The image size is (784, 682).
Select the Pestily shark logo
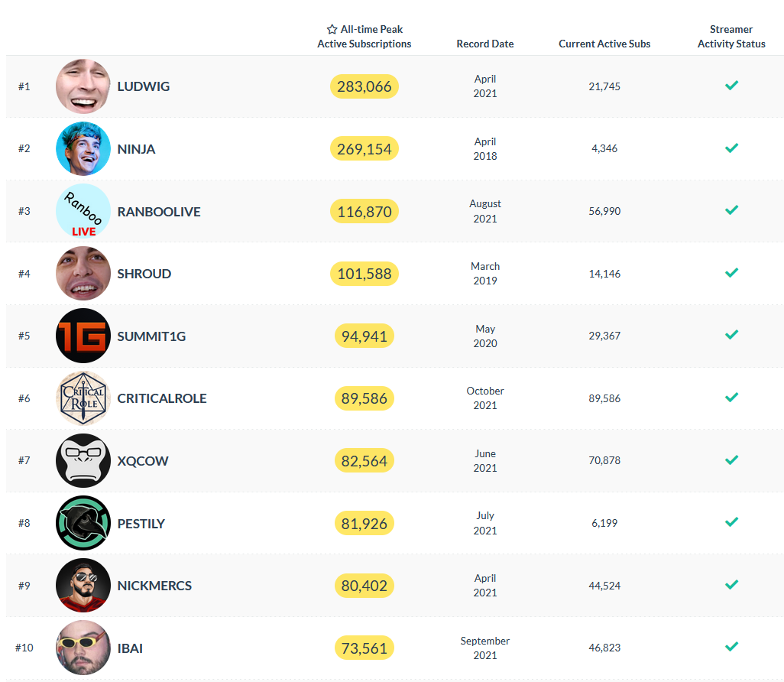coord(83,523)
